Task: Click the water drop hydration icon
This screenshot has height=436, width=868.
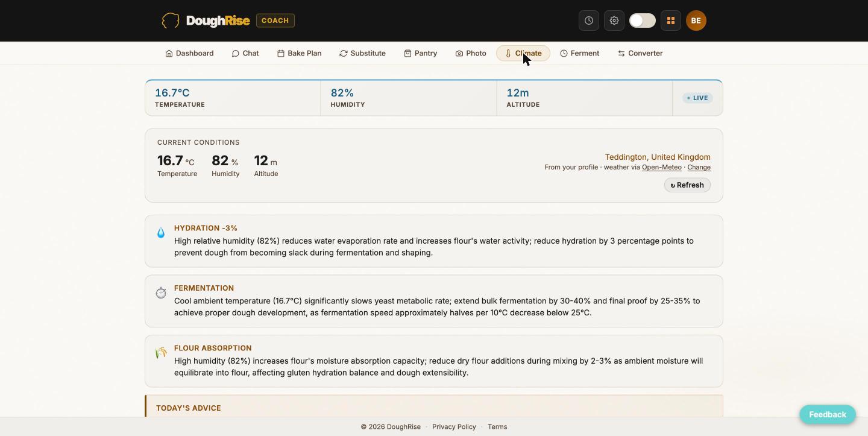Action: pos(161,233)
